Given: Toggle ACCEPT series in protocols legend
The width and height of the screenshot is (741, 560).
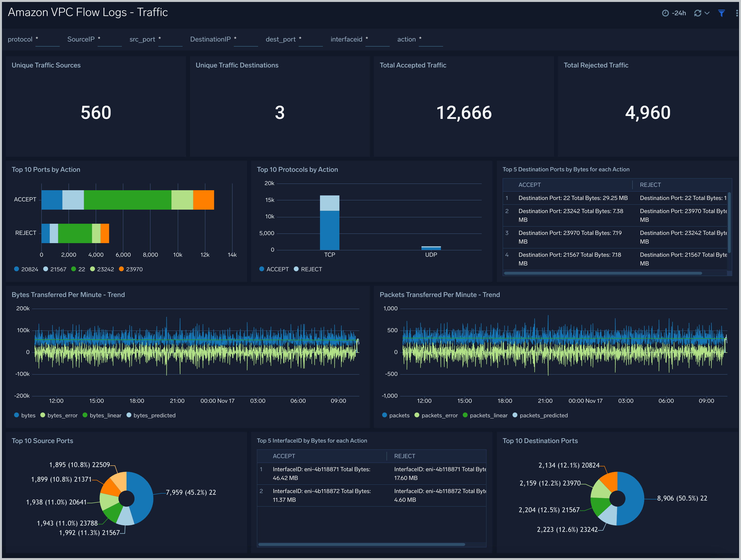Looking at the screenshot, I should (x=274, y=269).
